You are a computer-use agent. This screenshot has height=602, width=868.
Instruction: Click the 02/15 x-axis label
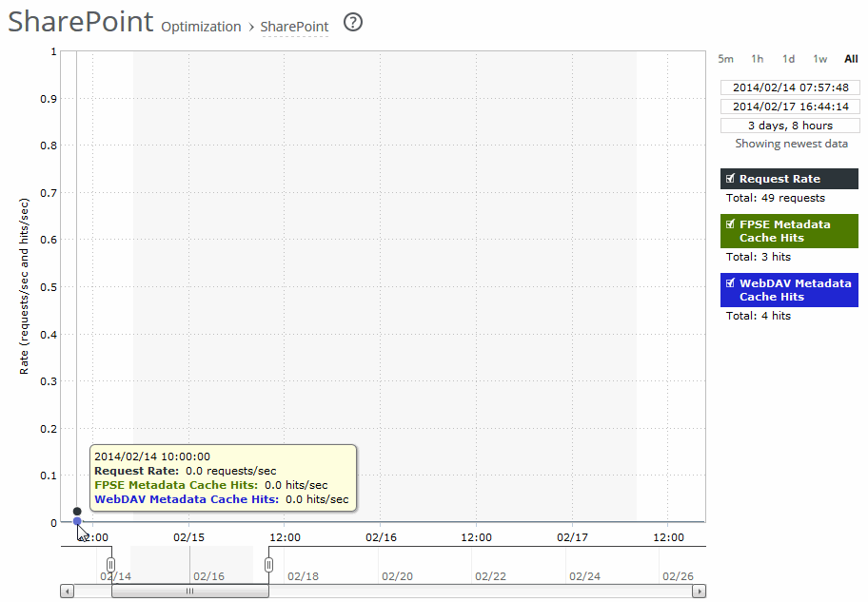[x=188, y=537]
